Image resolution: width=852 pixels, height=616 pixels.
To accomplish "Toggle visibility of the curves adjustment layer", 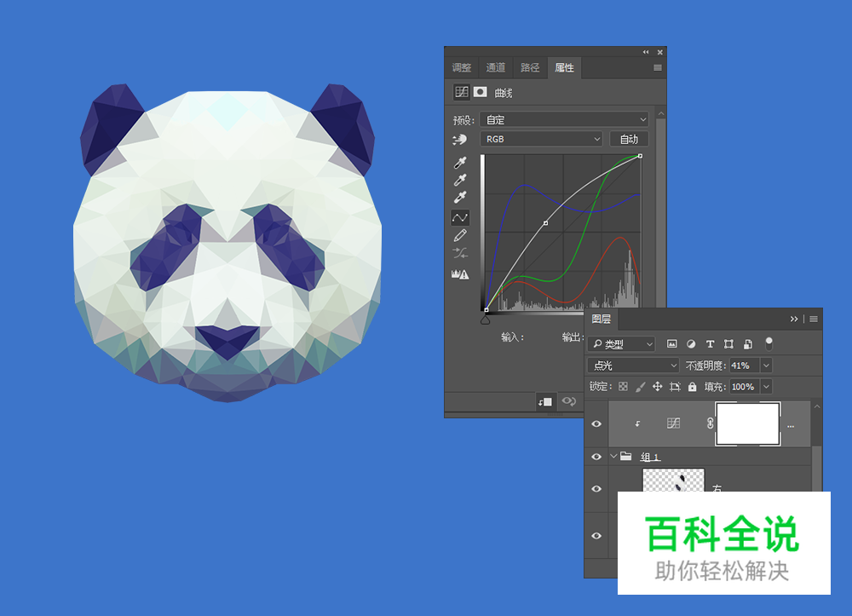I will [x=595, y=423].
